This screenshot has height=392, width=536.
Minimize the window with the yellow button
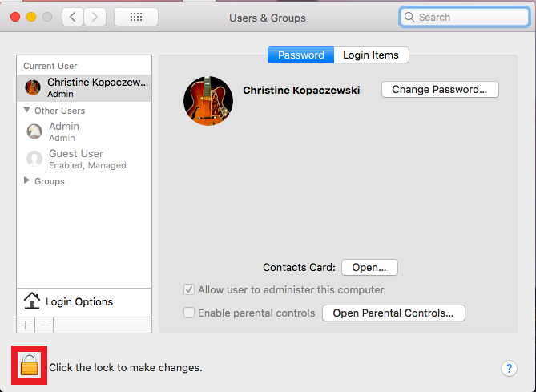[31, 17]
